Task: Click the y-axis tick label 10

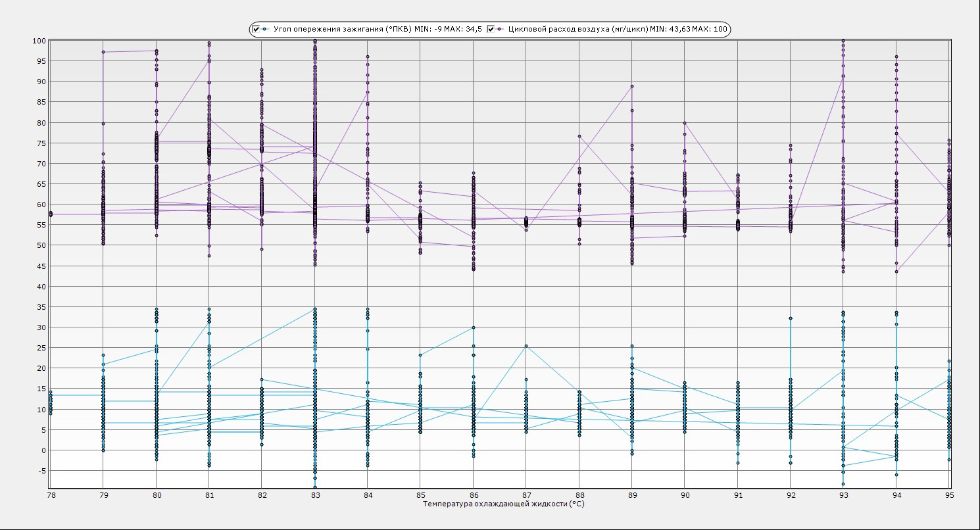Action: [x=40, y=410]
